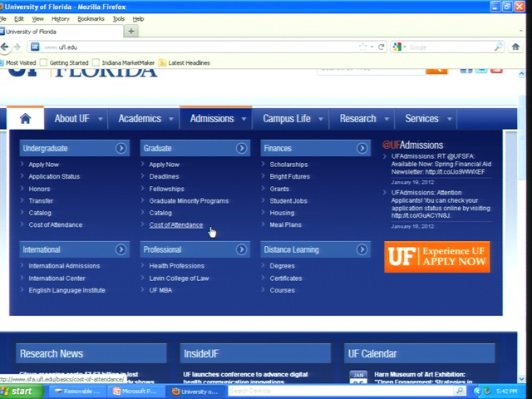This screenshot has height=399, width=532.
Task: Click the orange UF site search button
Action: (436, 71)
